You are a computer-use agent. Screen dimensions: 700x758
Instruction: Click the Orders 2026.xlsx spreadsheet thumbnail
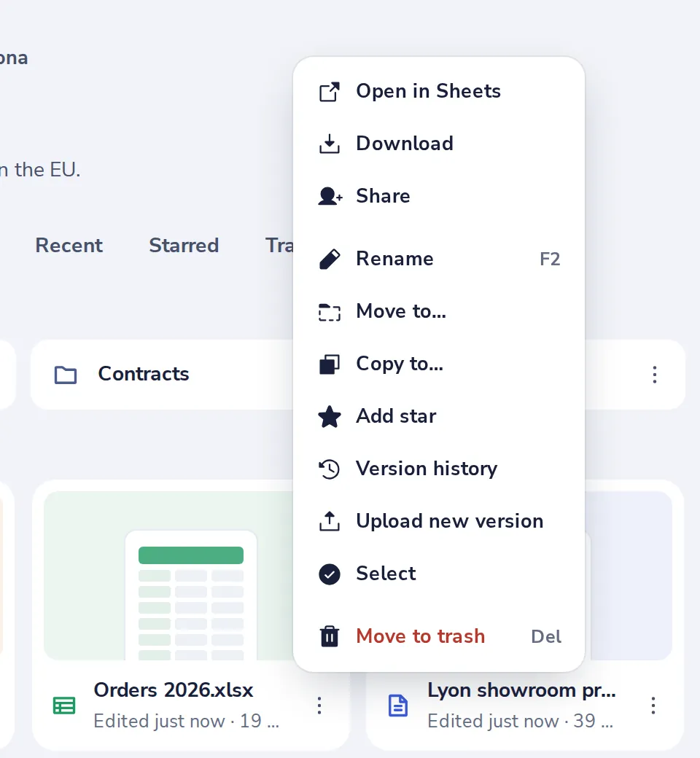pyautogui.click(x=168, y=575)
